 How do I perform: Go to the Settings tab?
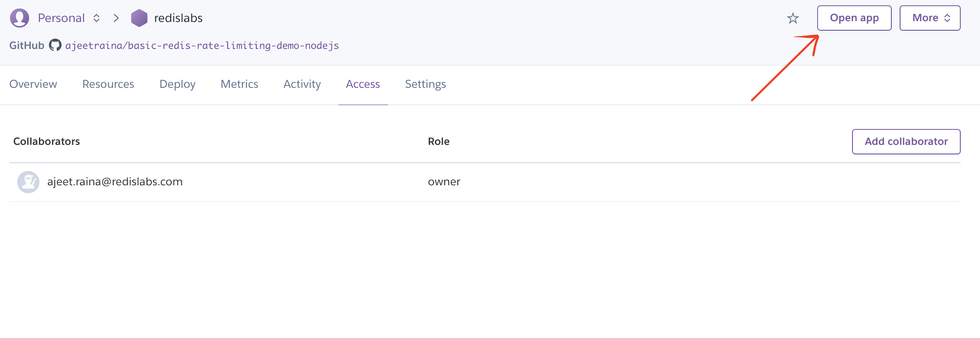(426, 84)
